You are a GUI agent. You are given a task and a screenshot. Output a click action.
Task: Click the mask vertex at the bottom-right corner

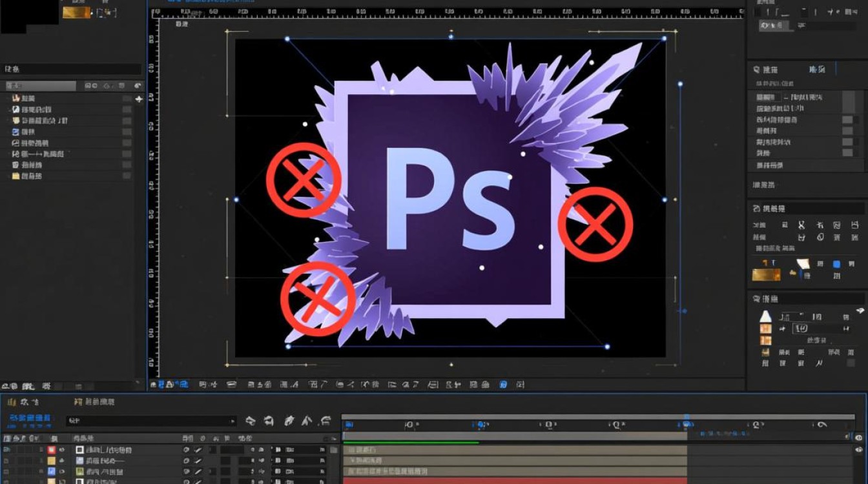point(607,347)
